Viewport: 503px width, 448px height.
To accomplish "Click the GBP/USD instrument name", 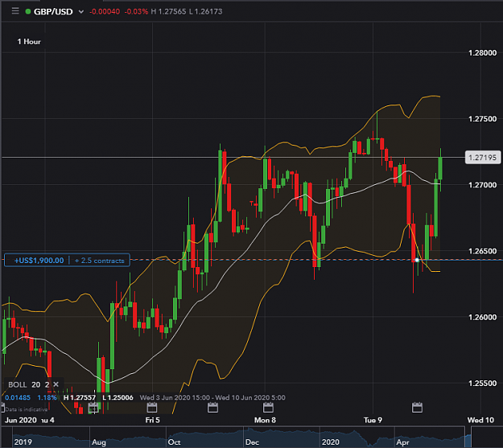I will point(53,12).
